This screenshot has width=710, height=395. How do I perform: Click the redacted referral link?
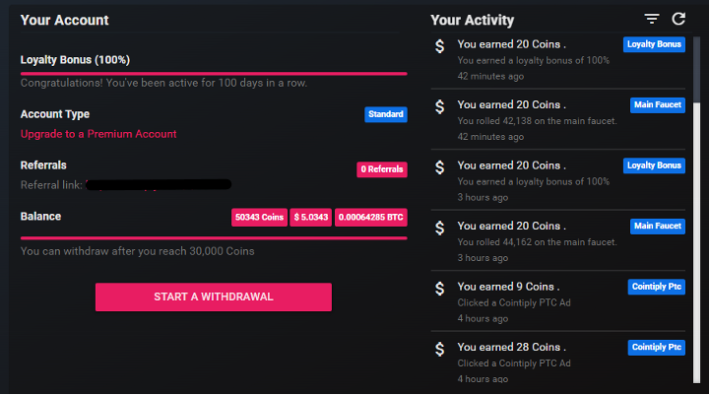pyautogui.click(x=158, y=184)
